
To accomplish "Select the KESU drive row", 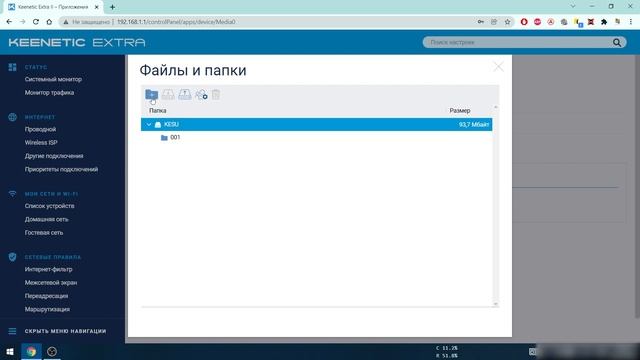I will coord(316,124).
